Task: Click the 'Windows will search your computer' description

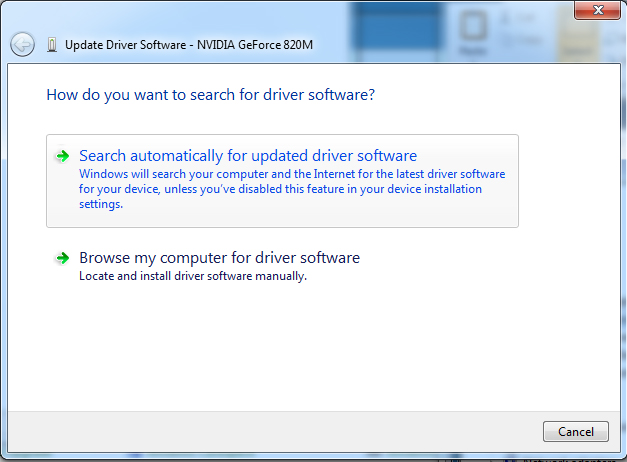Action: 292,189
